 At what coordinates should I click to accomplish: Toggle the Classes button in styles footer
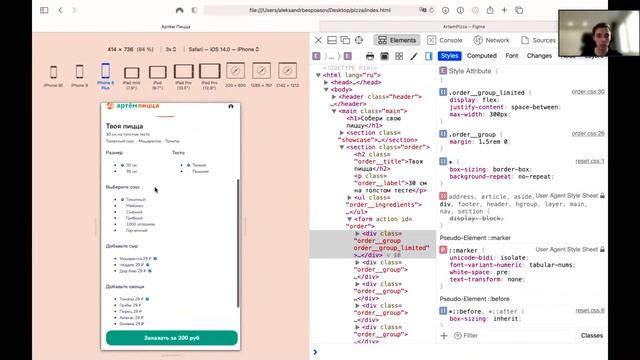[x=591, y=336]
